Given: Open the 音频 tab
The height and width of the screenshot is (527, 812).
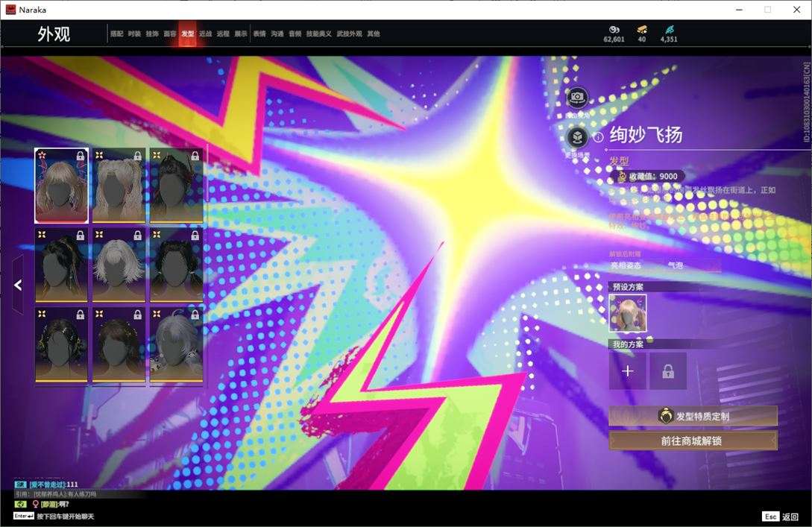Looking at the screenshot, I should click(x=295, y=34).
